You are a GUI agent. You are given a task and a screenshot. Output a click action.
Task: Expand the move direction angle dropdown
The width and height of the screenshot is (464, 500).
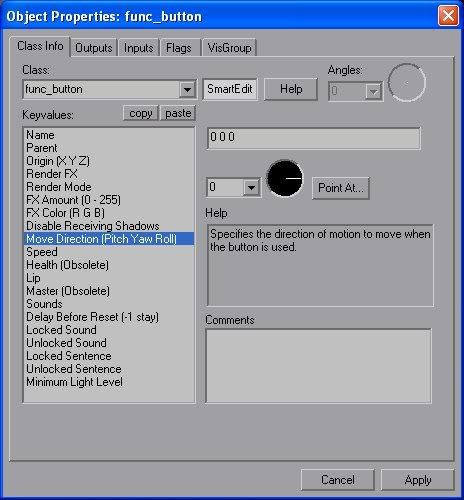(251, 187)
